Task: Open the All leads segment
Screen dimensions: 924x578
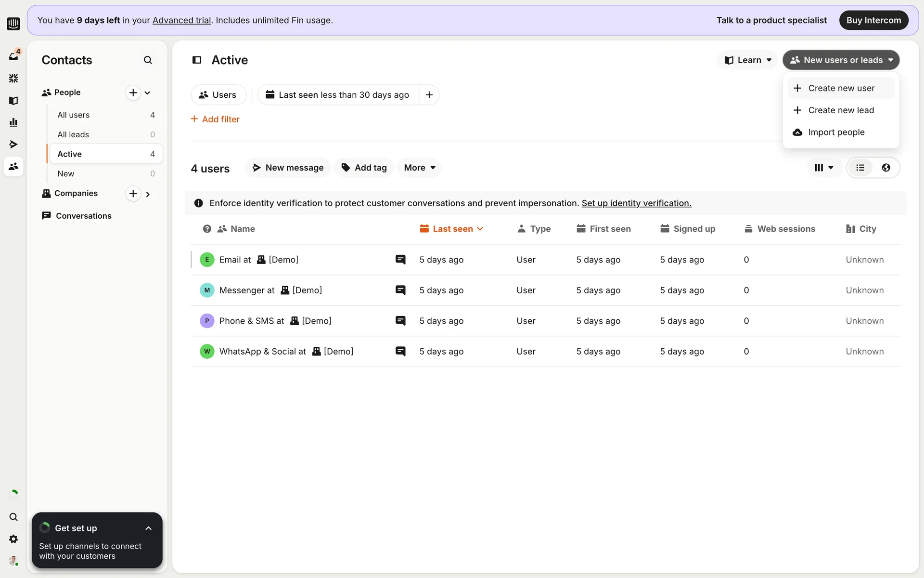Action: 73,135
